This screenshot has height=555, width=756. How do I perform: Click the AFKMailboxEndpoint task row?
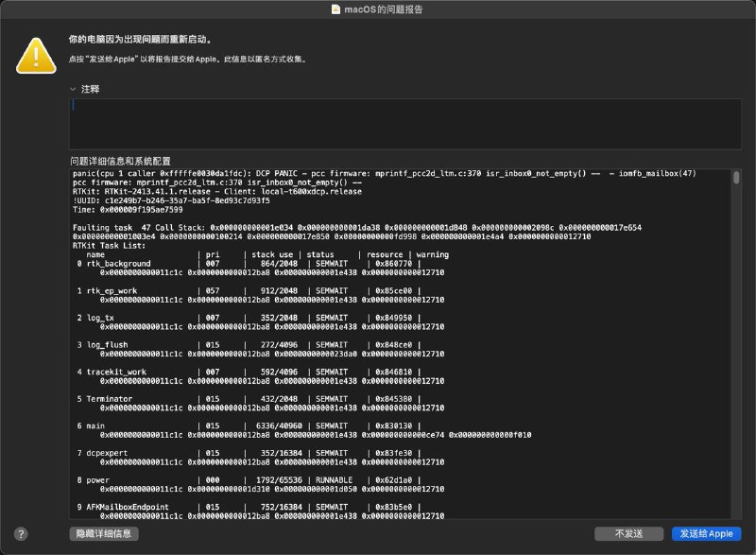249,508
